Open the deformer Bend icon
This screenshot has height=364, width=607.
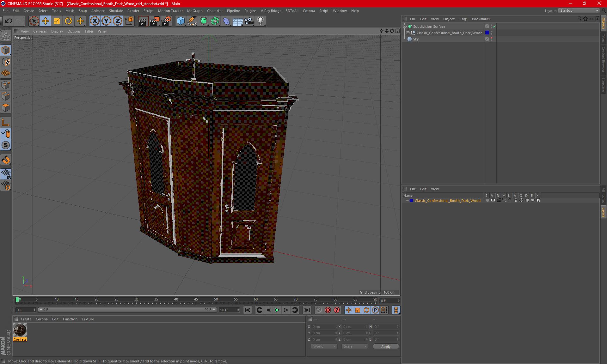(x=226, y=21)
